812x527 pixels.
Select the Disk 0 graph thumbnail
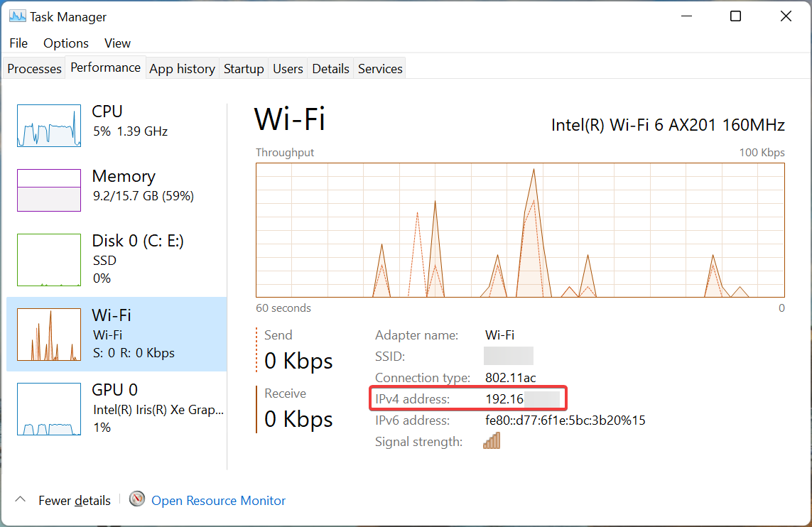(49, 260)
